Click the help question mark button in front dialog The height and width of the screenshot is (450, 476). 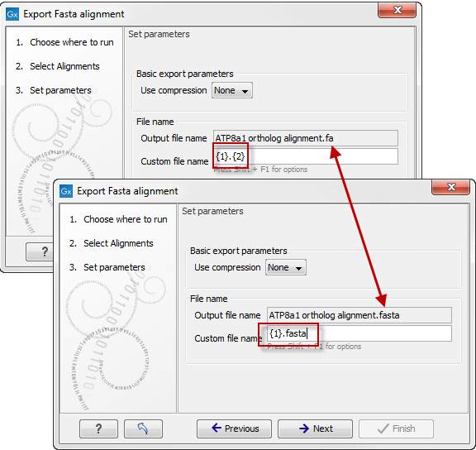point(98,428)
